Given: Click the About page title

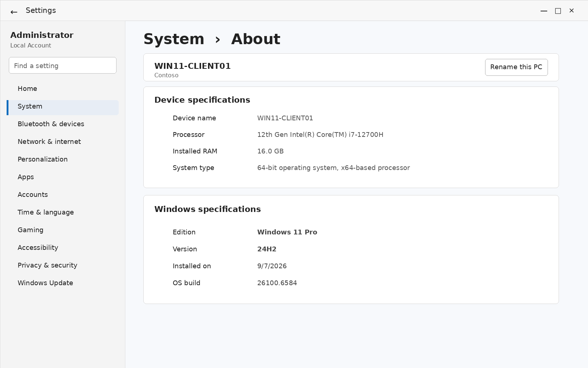Looking at the screenshot, I should coord(256,39).
